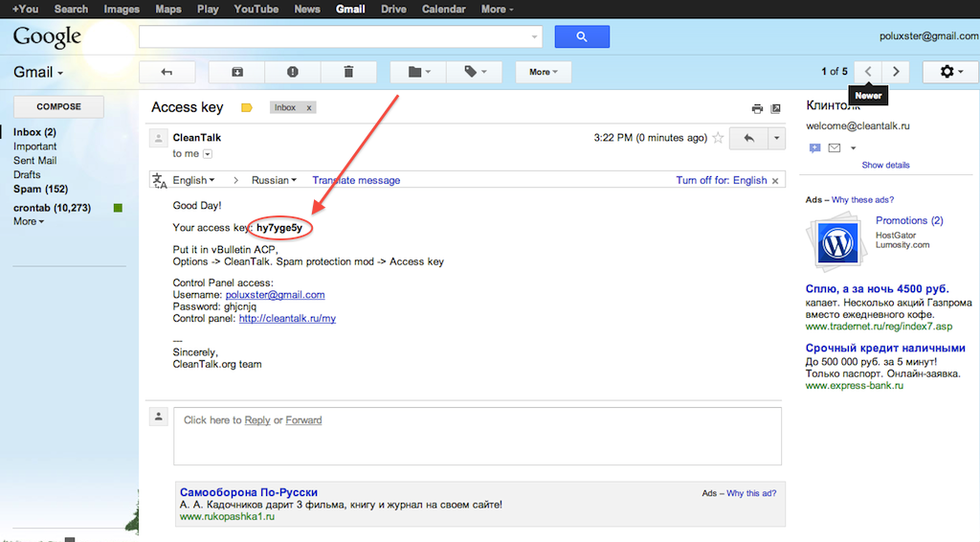Screen dimensions: 980x542
Task: Click the COMPOSE button
Action: tap(58, 106)
